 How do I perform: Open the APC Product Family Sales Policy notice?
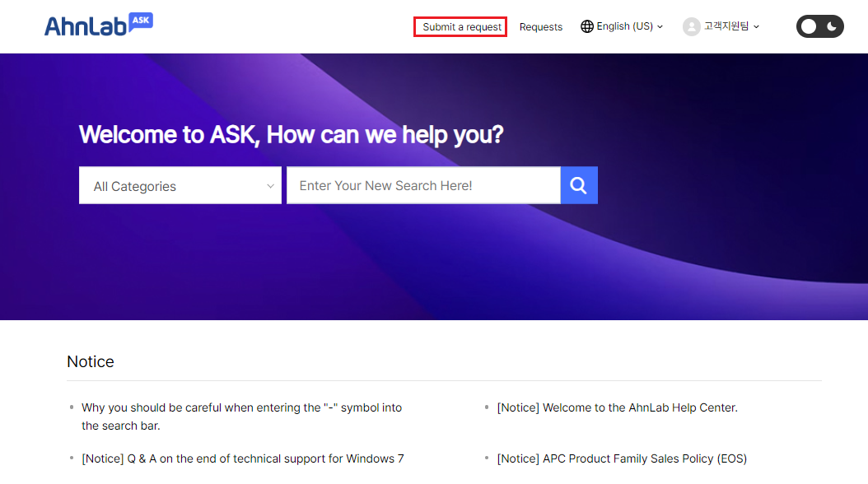coord(622,458)
